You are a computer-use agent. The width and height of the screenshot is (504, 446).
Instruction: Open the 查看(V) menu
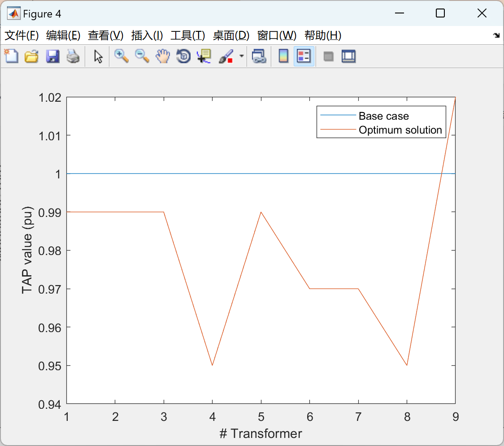(105, 35)
